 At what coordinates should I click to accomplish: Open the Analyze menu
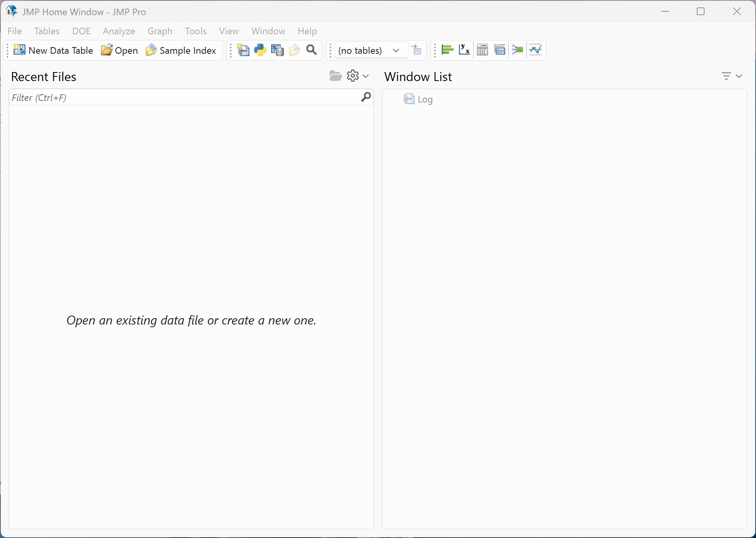pyautogui.click(x=119, y=31)
